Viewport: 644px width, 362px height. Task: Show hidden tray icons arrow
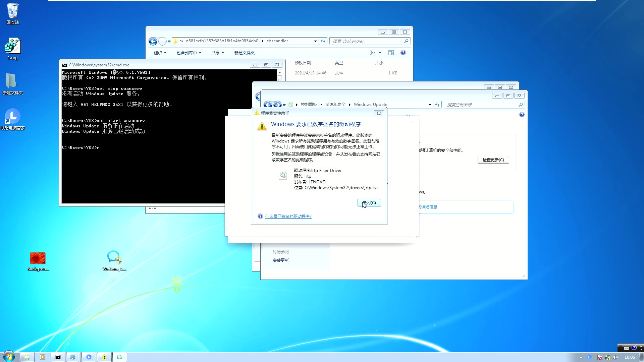coord(581,357)
